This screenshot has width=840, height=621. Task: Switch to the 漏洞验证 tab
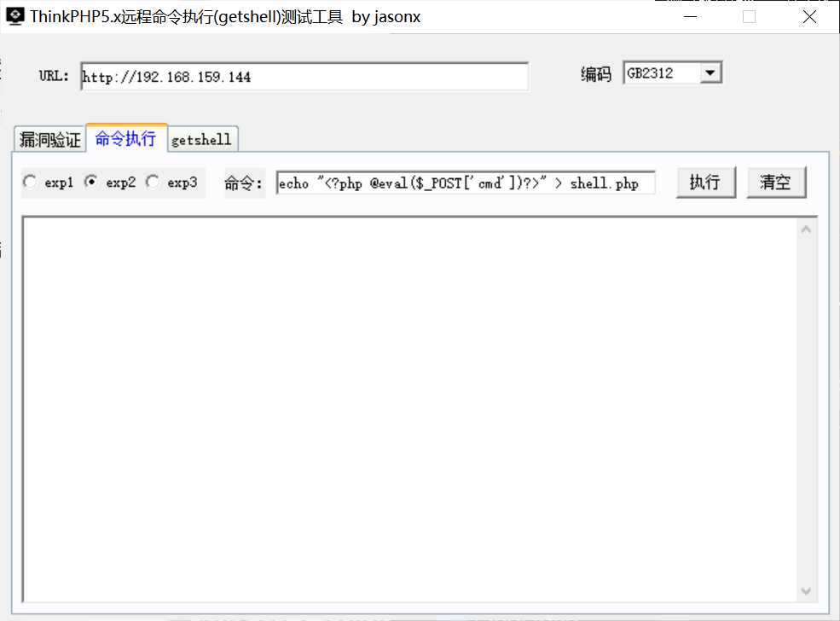[x=49, y=140]
